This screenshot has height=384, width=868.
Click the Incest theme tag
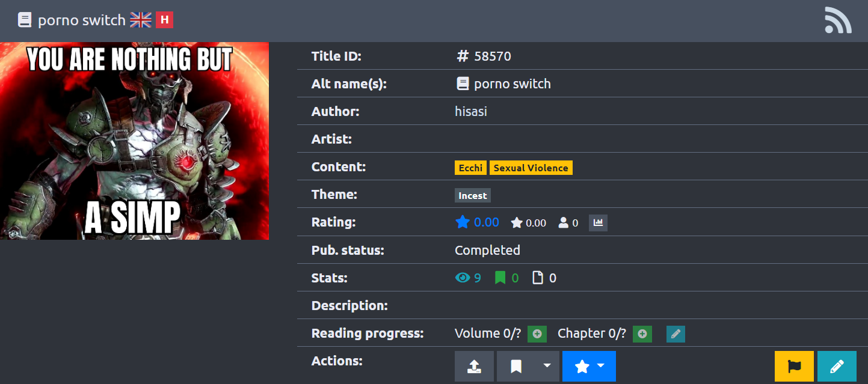473,195
